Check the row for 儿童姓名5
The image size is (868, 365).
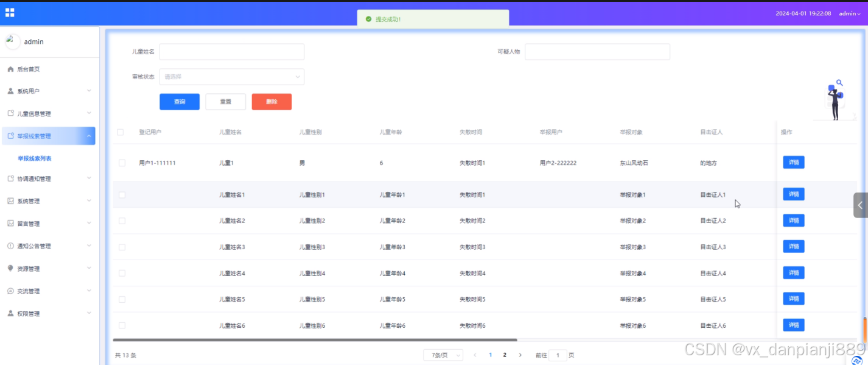122,299
